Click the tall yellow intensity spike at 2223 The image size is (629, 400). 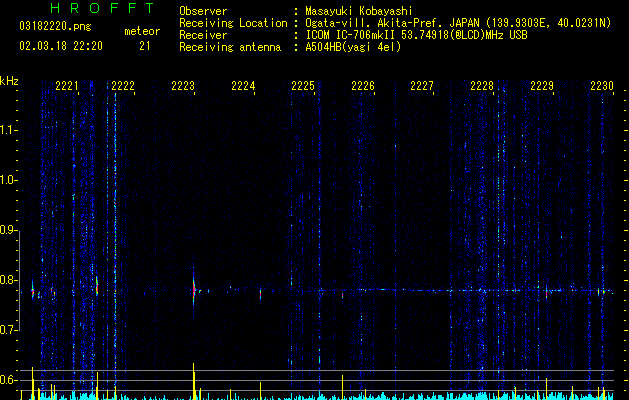tap(194, 381)
